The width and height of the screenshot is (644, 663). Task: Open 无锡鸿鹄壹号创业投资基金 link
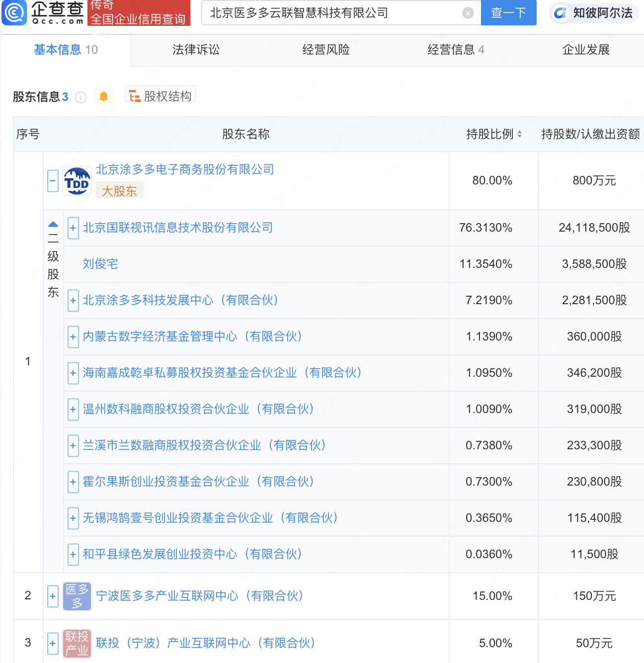(211, 518)
